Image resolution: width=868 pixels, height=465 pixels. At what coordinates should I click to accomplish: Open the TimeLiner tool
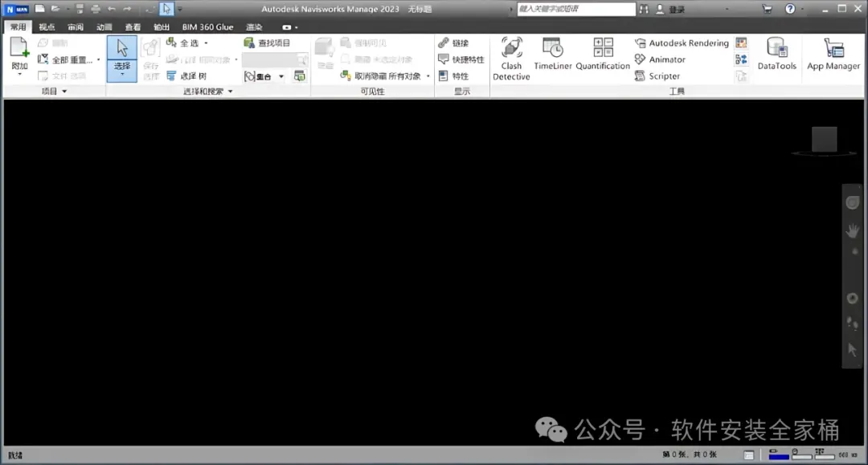(552, 54)
